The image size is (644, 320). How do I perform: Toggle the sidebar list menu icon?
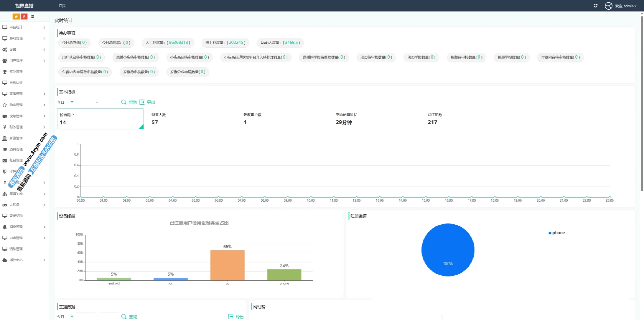click(x=32, y=17)
